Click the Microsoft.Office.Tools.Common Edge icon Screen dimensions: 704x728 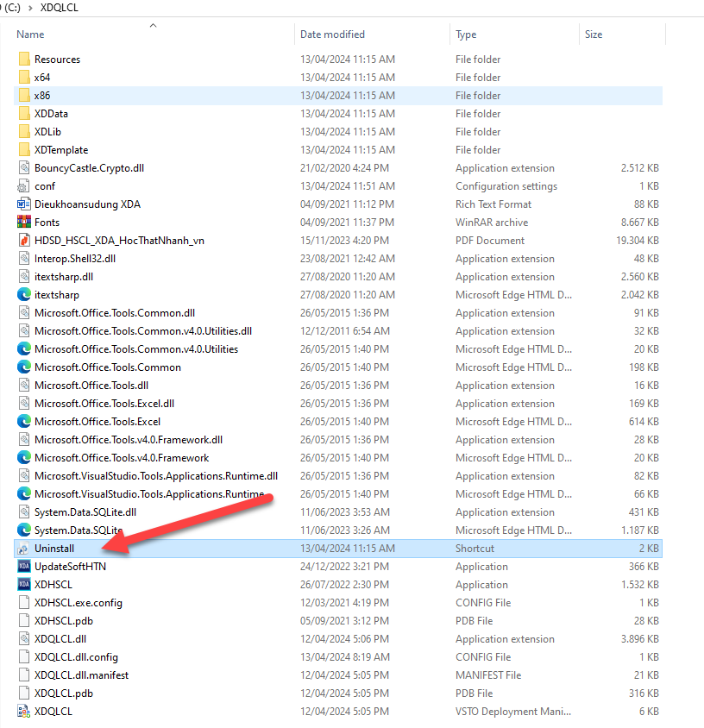24,367
